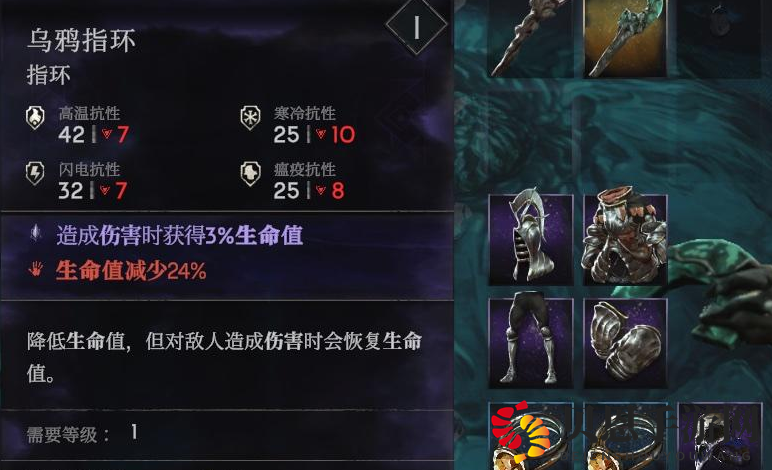The image size is (772, 470).
Task: Click the heat resistance shield icon
Action: [x=35, y=118]
